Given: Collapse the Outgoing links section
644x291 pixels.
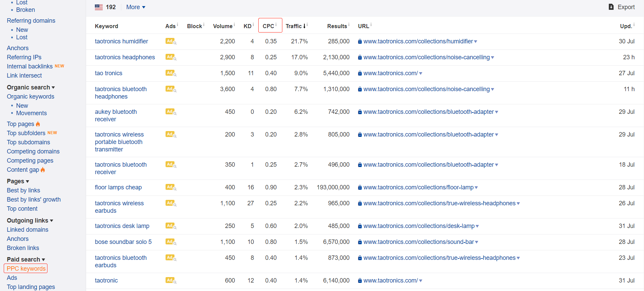Looking at the screenshot, I should click(30, 221).
